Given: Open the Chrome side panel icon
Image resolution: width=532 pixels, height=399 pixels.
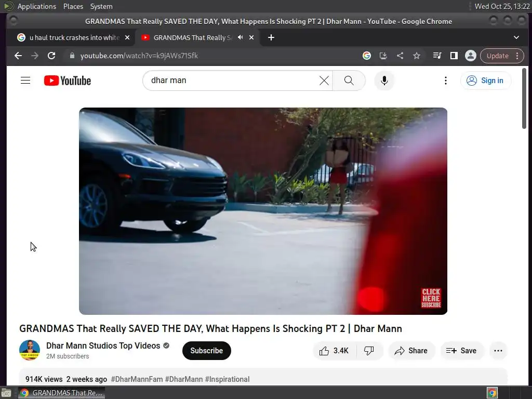Looking at the screenshot, I should tap(454, 56).
